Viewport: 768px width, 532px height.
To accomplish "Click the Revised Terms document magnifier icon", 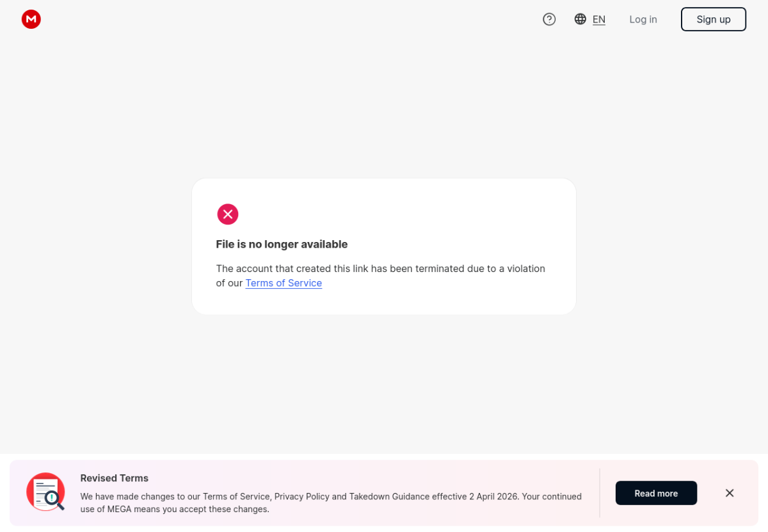I will point(45,492).
